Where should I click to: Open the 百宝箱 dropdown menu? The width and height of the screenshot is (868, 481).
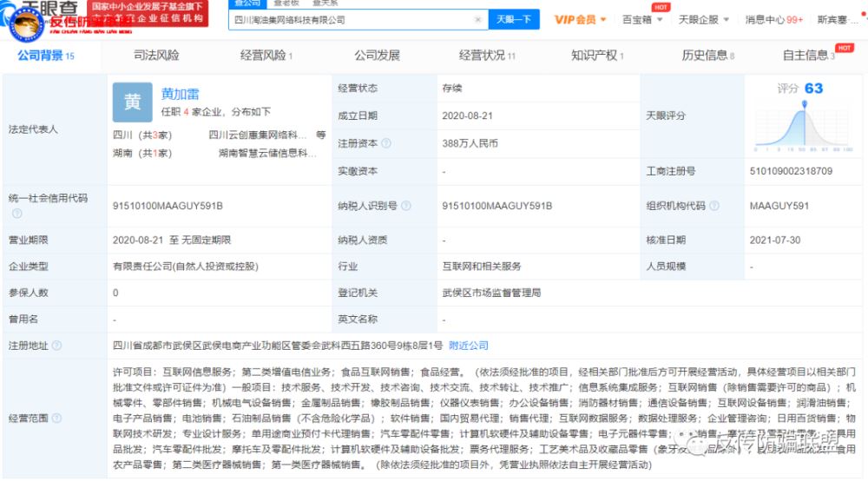pos(642,20)
